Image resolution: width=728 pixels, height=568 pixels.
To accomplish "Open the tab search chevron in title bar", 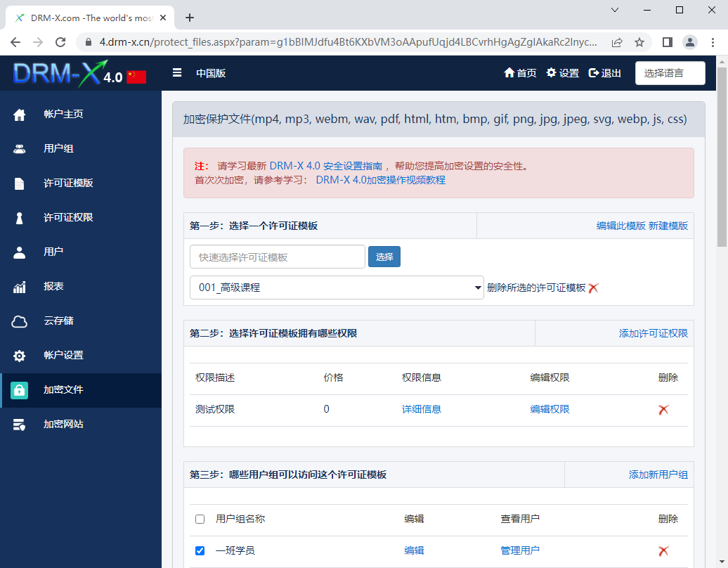I will (x=615, y=10).
